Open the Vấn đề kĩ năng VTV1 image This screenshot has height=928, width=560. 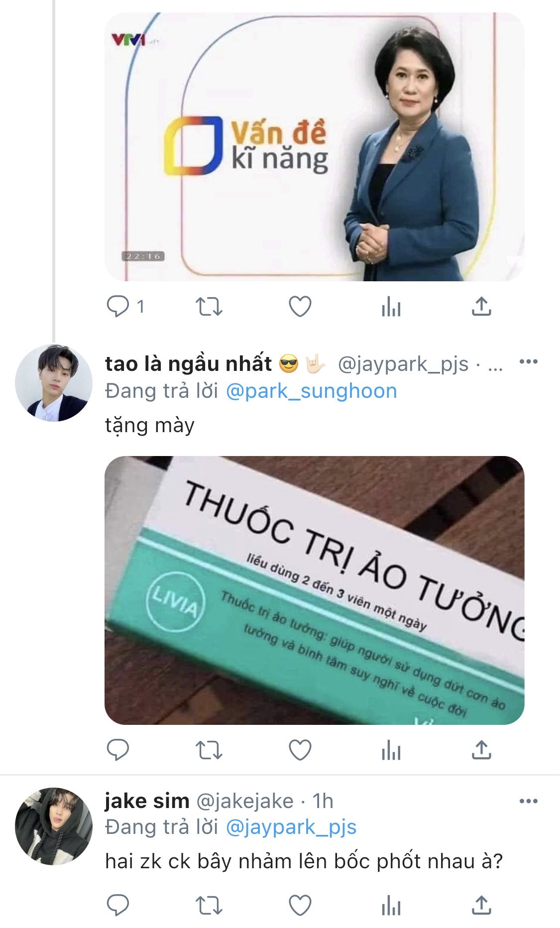314,147
